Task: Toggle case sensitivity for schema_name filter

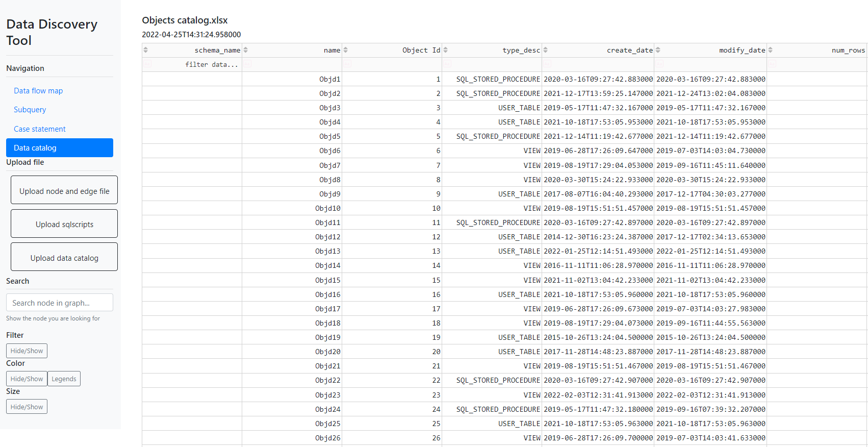Action: pos(147,64)
